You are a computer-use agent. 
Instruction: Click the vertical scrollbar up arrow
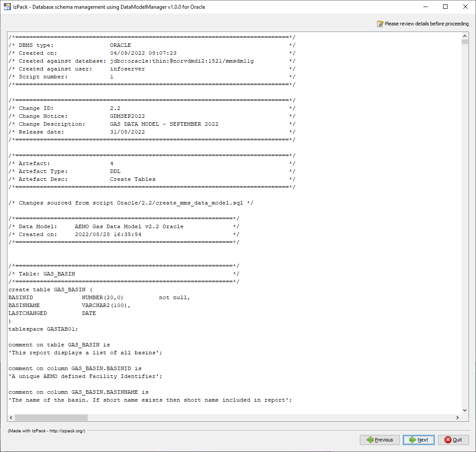point(465,35)
